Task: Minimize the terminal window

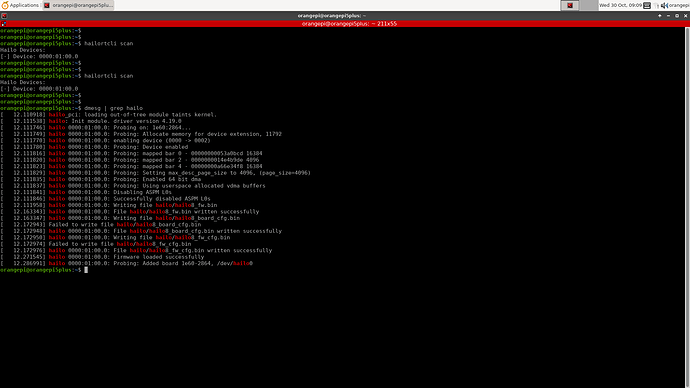Action: (x=668, y=16)
